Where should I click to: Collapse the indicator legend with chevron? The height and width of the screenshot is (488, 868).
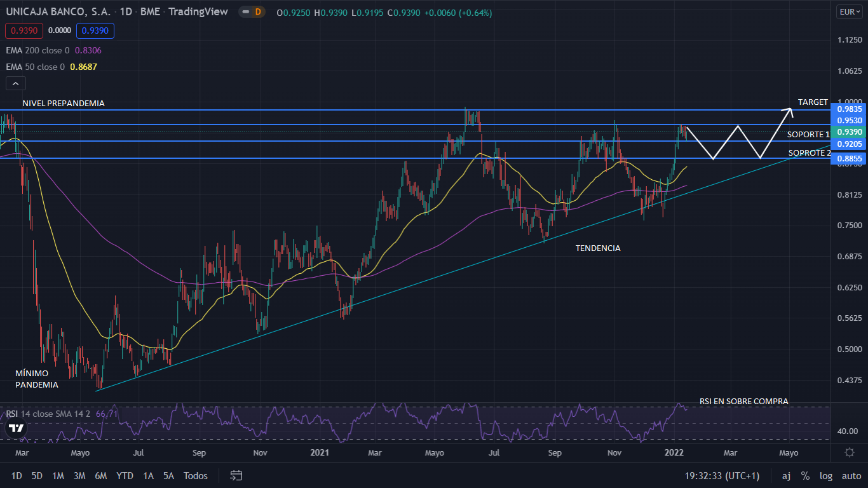tap(15, 83)
